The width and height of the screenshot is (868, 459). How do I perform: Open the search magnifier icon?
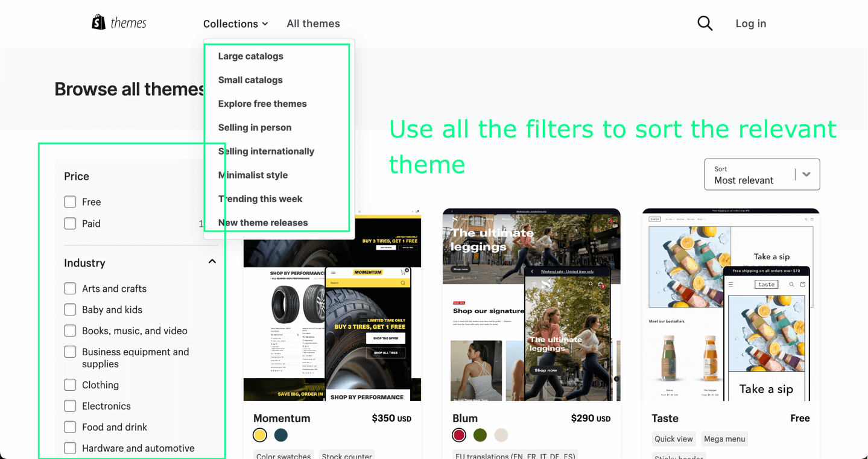click(705, 24)
